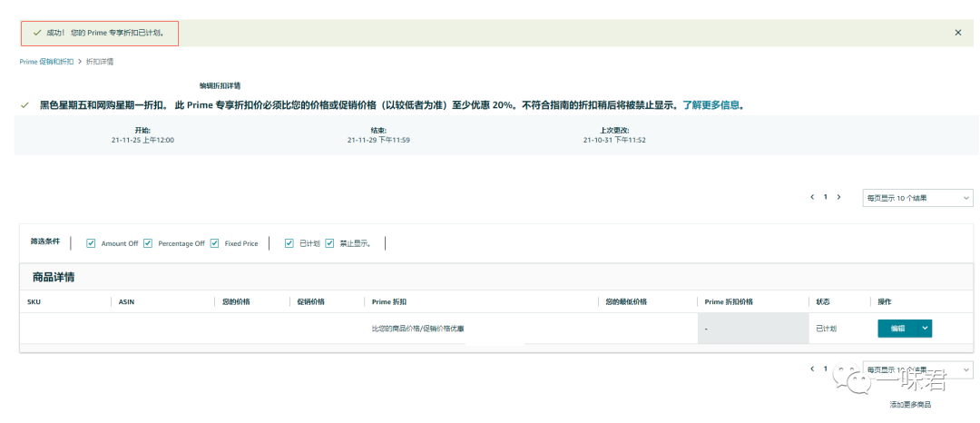Click the 您的价格 column header
980x423 pixels.
pos(236,301)
